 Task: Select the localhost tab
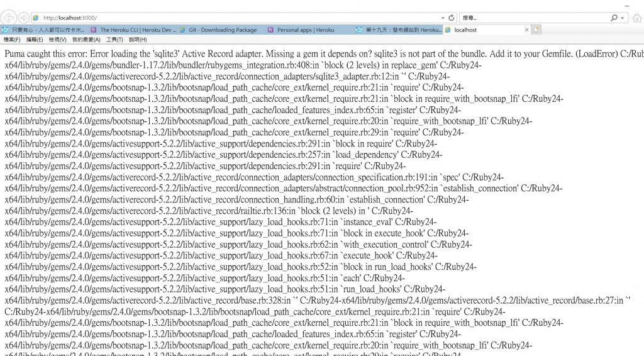[x=480, y=30]
